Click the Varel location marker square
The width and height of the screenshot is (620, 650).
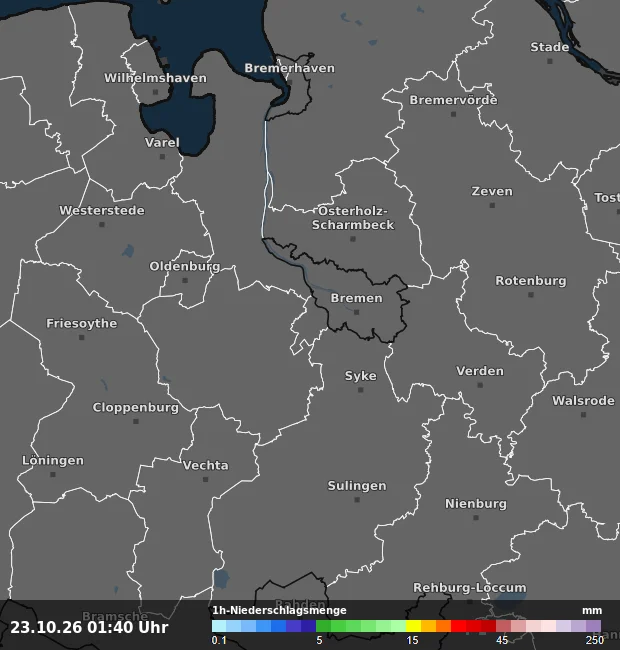coord(162,157)
